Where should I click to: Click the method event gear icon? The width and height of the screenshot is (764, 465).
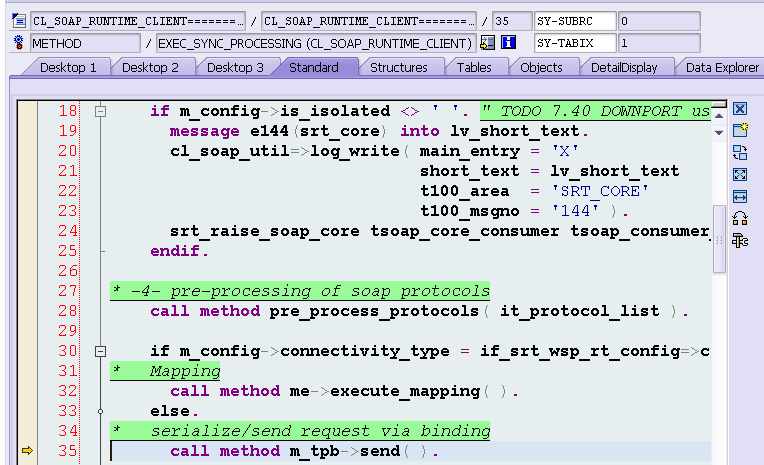coord(19,43)
